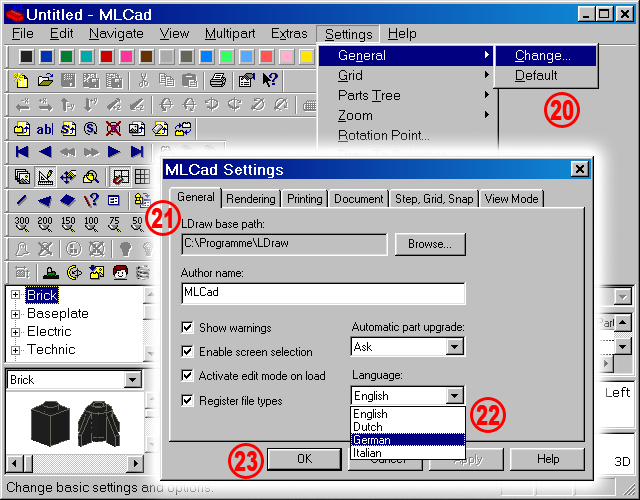Jump to last step icon

tap(137, 152)
